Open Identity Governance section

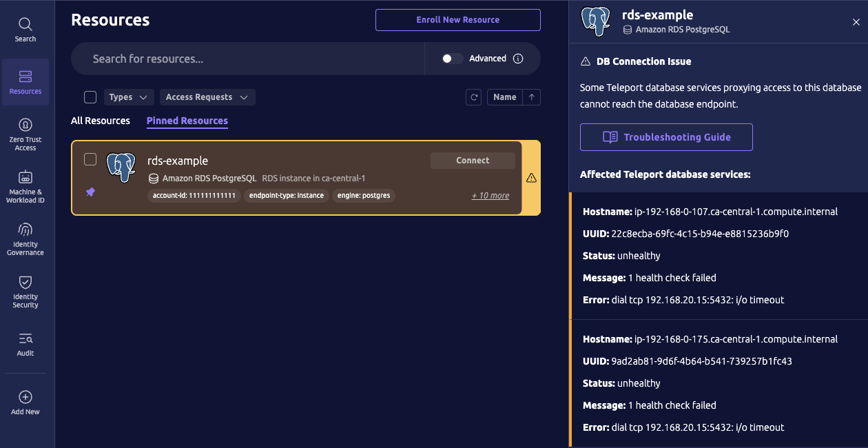coord(25,239)
